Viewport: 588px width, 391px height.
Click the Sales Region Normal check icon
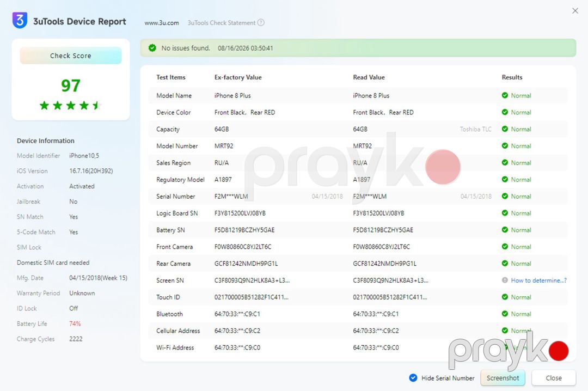pyautogui.click(x=505, y=162)
